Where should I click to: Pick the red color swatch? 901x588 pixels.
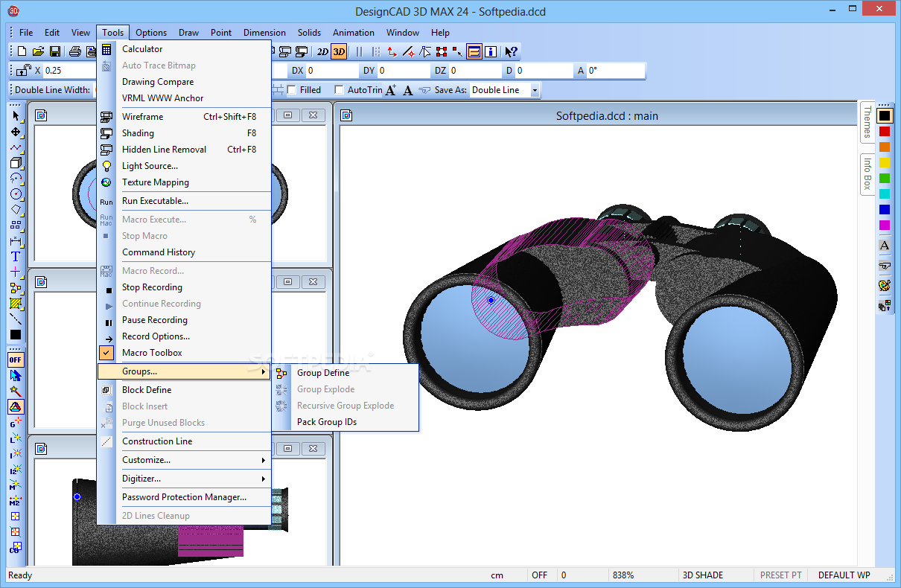(885, 131)
